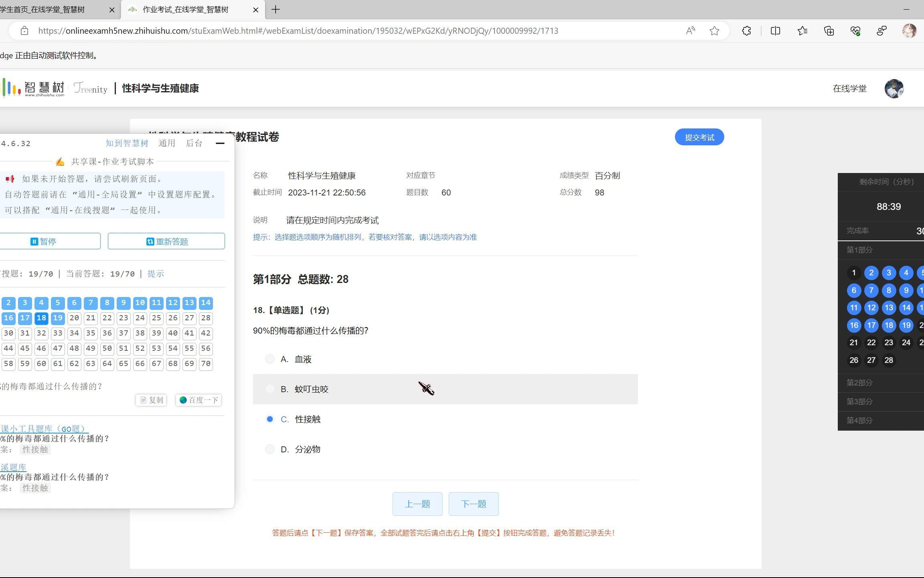The height and width of the screenshot is (578, 924).
Task: Click 提交考试 submit button
Action: pyautogui.click(x=699, y=137)
